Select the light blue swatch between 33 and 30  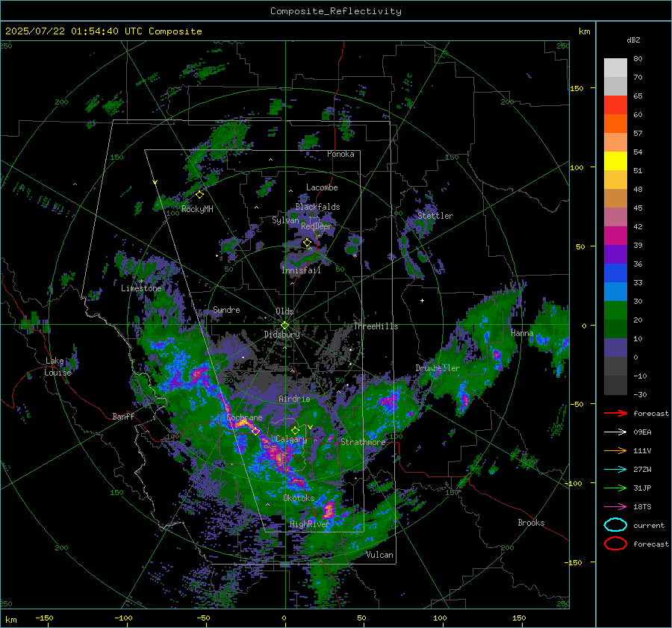(x=615, y=291)
